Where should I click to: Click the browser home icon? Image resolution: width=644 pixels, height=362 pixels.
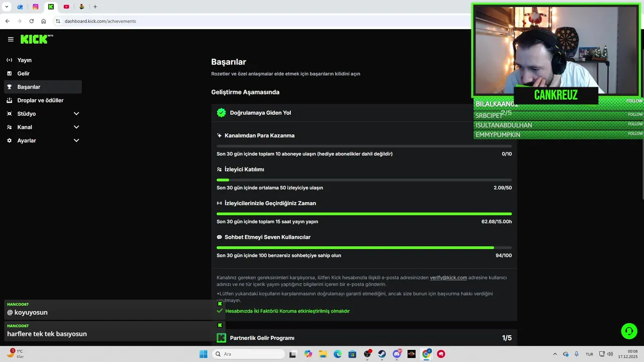point(43,21)
